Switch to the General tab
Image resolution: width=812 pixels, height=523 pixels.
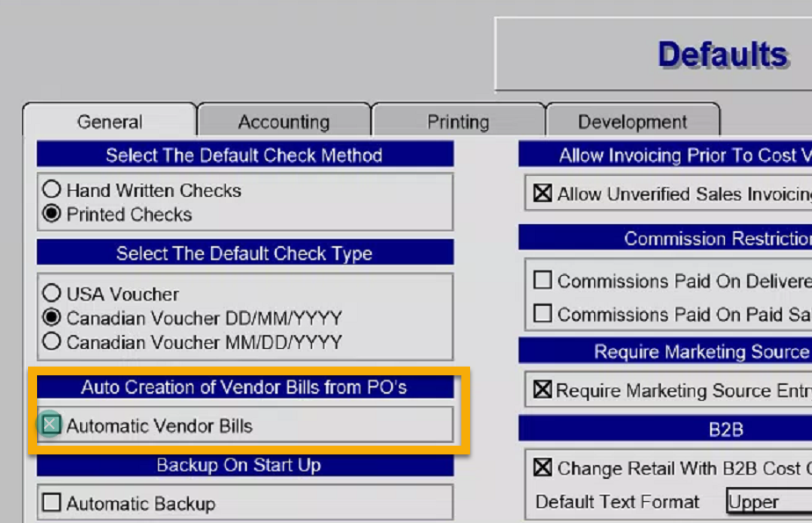point(110,121)
